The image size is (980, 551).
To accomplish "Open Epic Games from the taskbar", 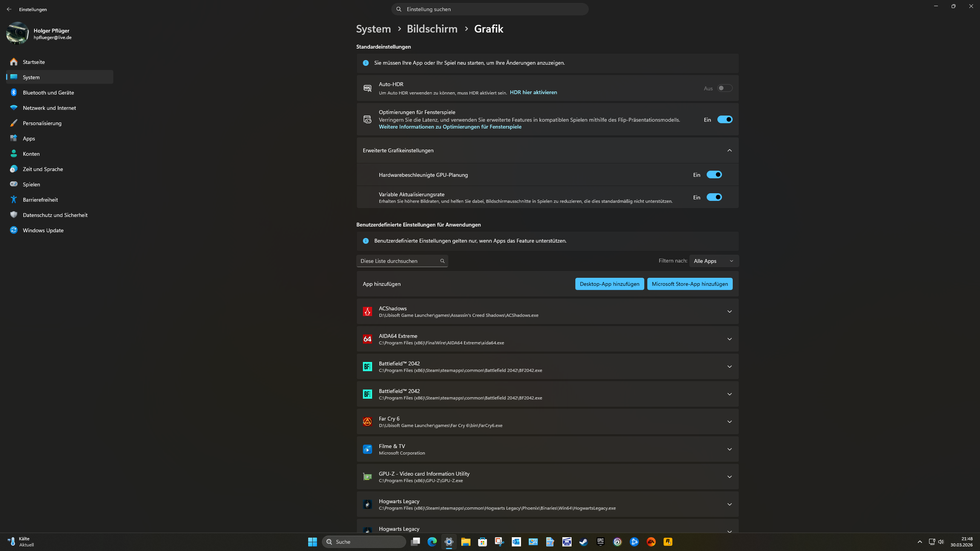I will pyautogui.click(x=600, y=541).
